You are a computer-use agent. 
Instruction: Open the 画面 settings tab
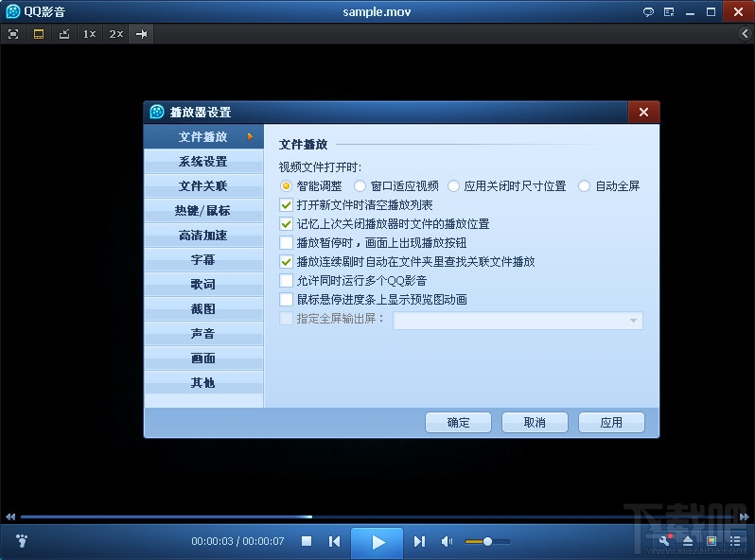203,358
